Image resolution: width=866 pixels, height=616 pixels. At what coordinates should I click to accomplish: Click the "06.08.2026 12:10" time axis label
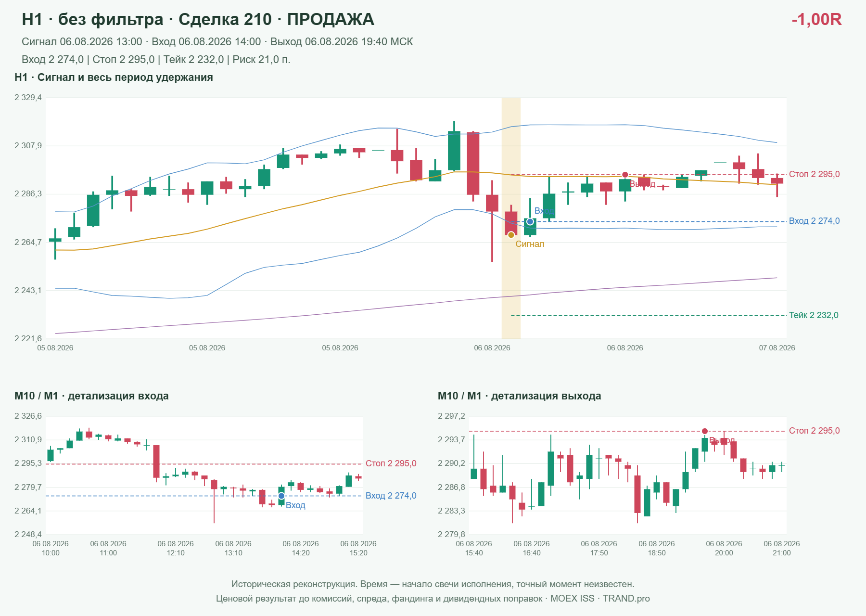click(x=176, y=548)
